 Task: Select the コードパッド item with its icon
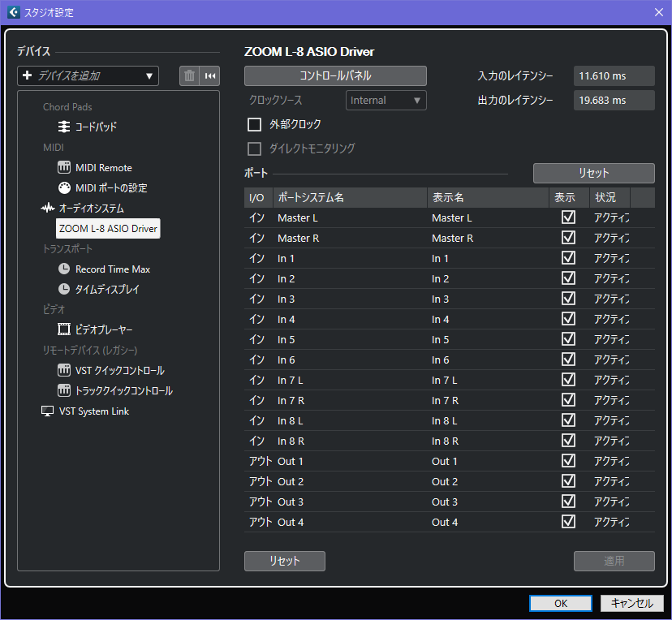(x=88, y=127)
